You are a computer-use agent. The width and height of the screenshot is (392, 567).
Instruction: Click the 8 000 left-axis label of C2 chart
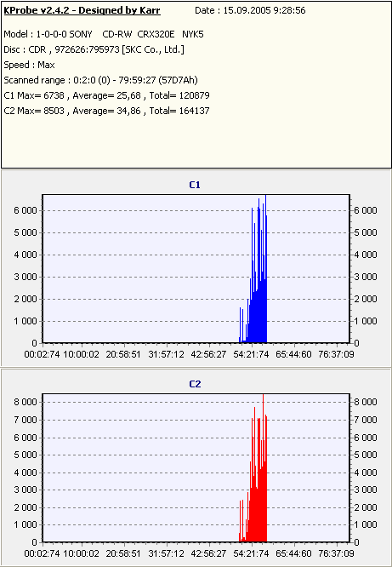tap(26, 402)
